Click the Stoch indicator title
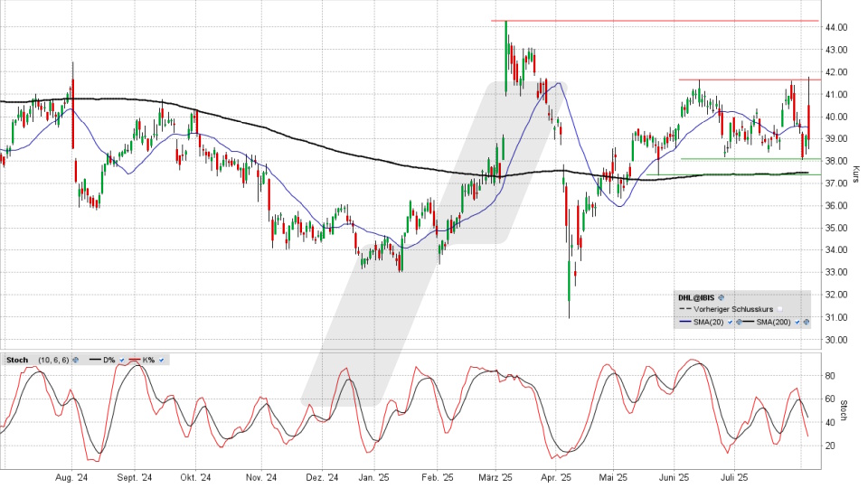Image resolution: width=868 pixels, height=488 pixels. [17, 360]
